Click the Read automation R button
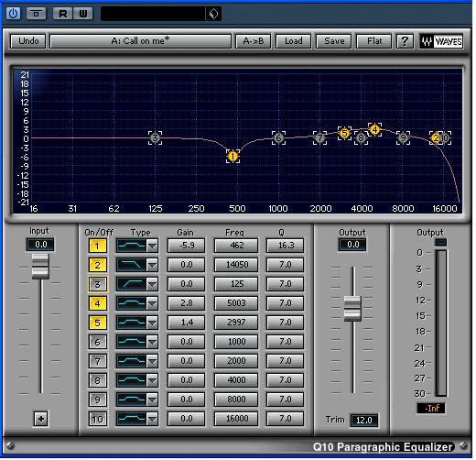476x460 pixels. [x=62, y=14]
